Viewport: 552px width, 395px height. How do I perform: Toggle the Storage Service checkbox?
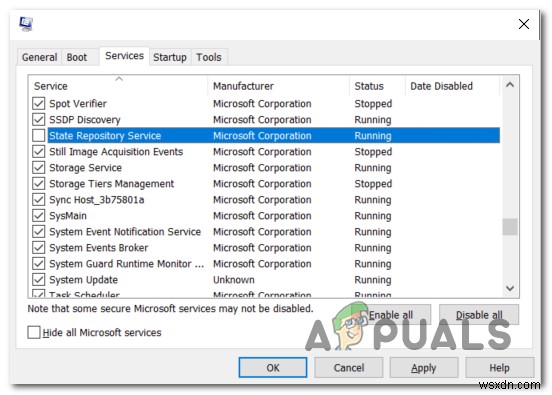click(x=38, y=168)
